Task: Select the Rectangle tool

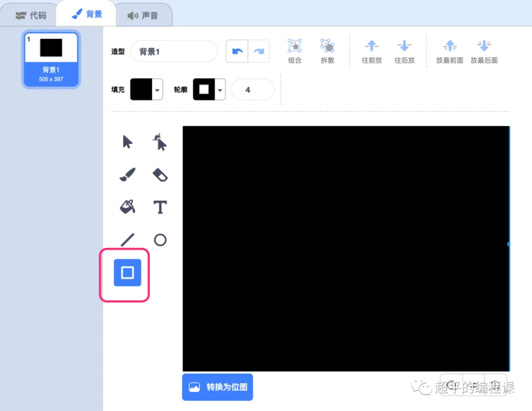Action: (x=127, y=272)
